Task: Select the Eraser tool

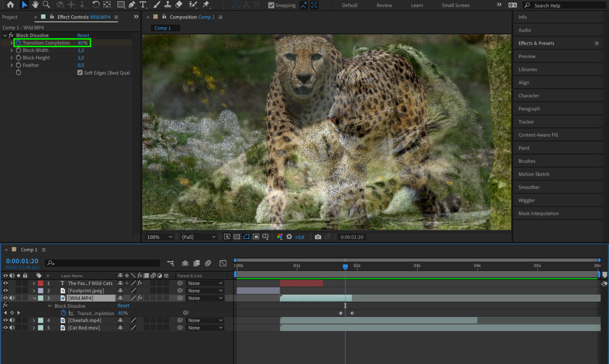Action: (x=179, y=5)
